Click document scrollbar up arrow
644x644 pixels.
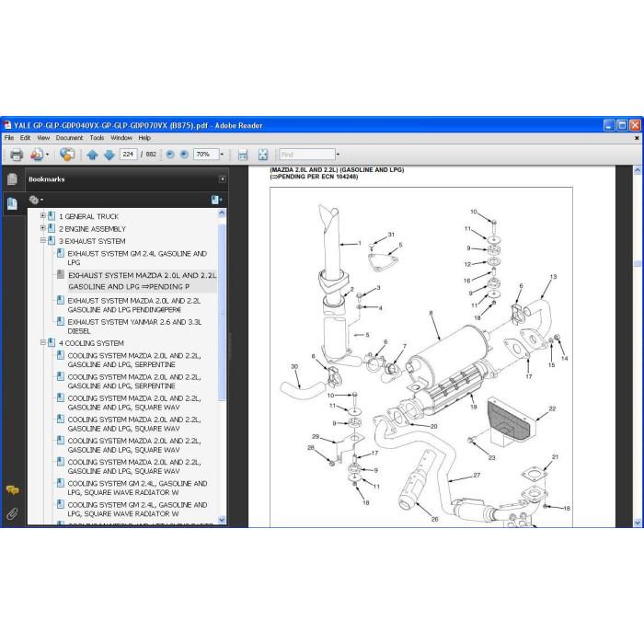(x=637, y=170)
